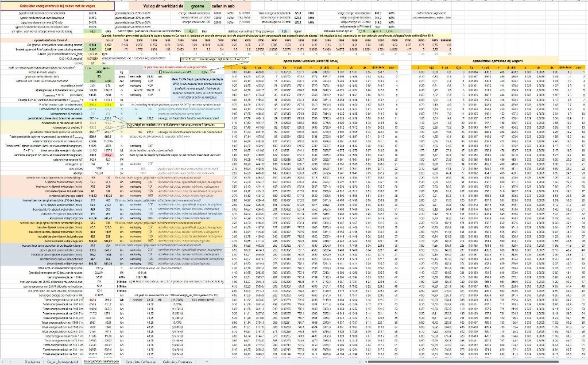
Task: Click the previous-sheet navigation arrow
Action: pyautogui.click(x=3, y=362)
